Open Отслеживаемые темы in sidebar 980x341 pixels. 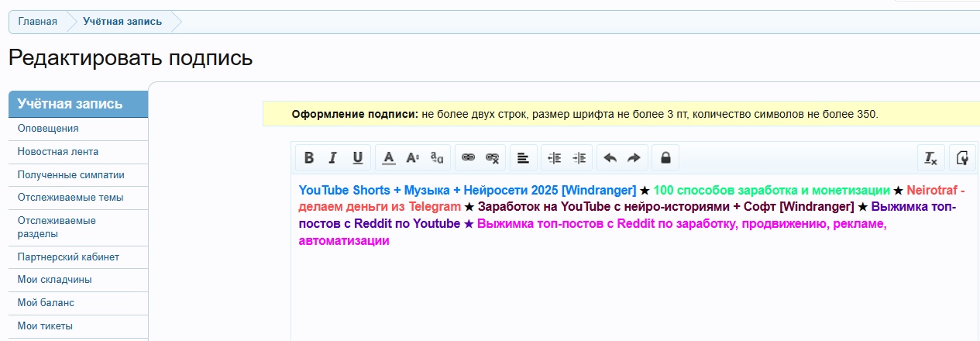(78, 198)
